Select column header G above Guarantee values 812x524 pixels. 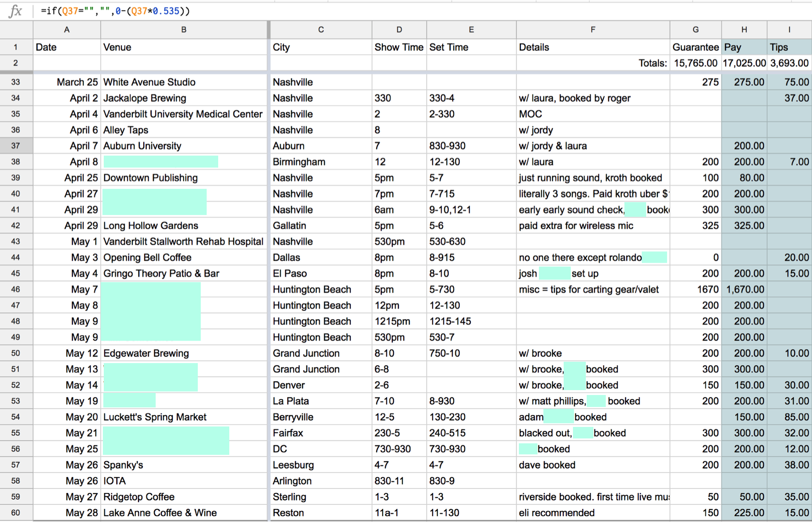click(694, 29)
